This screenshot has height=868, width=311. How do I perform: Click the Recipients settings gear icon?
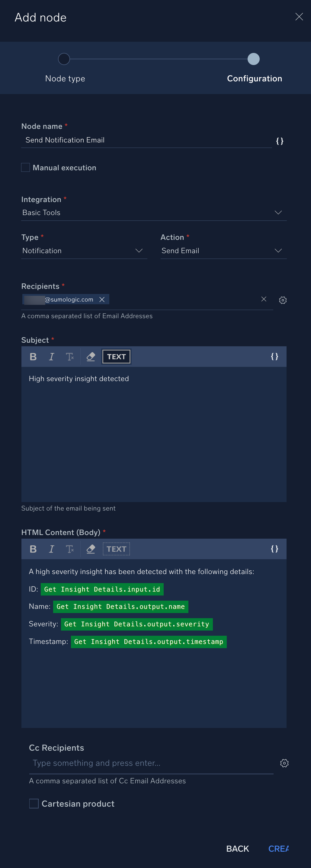(x=283, y=300)
